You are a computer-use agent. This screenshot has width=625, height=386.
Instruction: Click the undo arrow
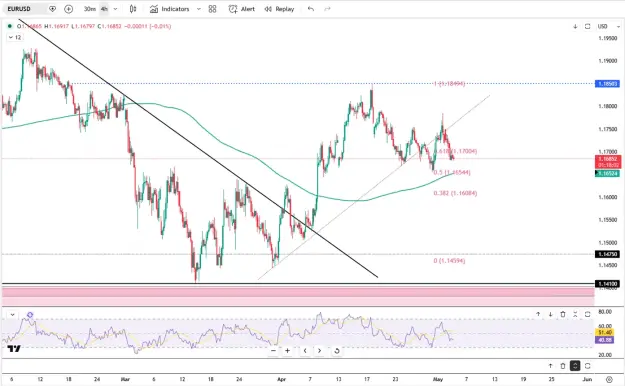(x=311, y=9)
